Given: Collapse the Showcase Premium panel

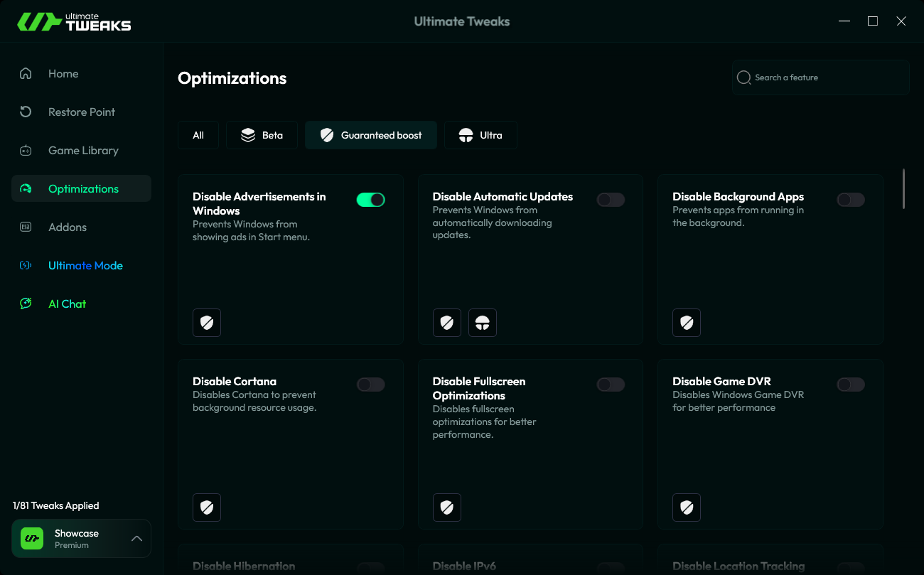Looking at the screenshot, I should 136,538.
